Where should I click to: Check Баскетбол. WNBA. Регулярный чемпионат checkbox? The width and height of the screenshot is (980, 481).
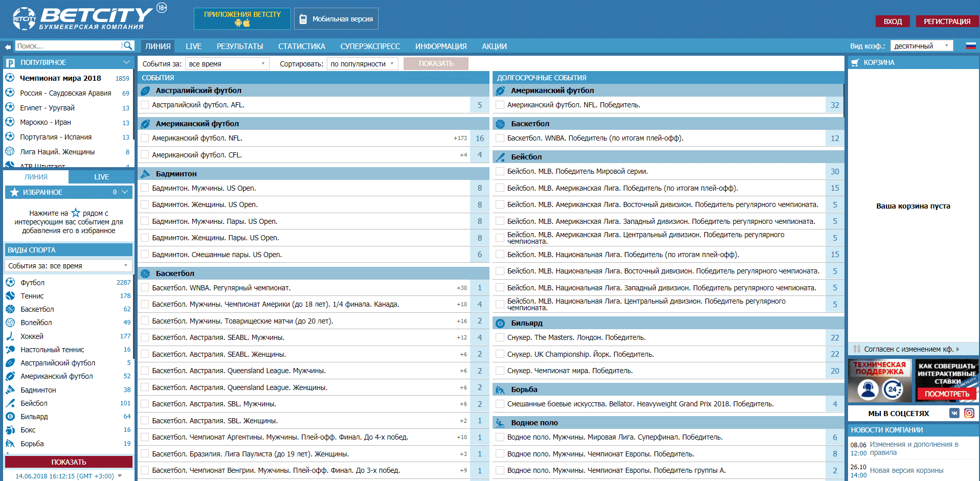145,287
